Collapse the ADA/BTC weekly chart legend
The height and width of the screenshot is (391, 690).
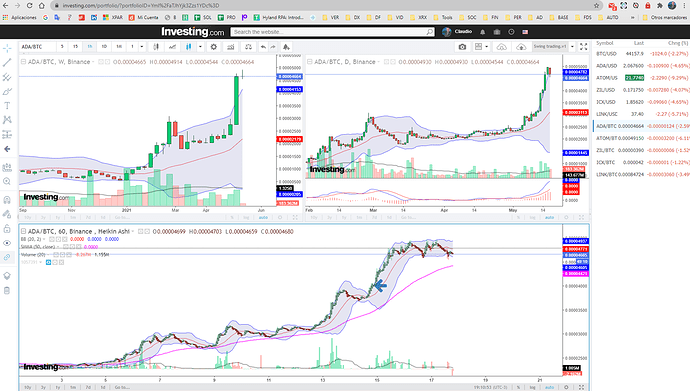click(23, 62)
